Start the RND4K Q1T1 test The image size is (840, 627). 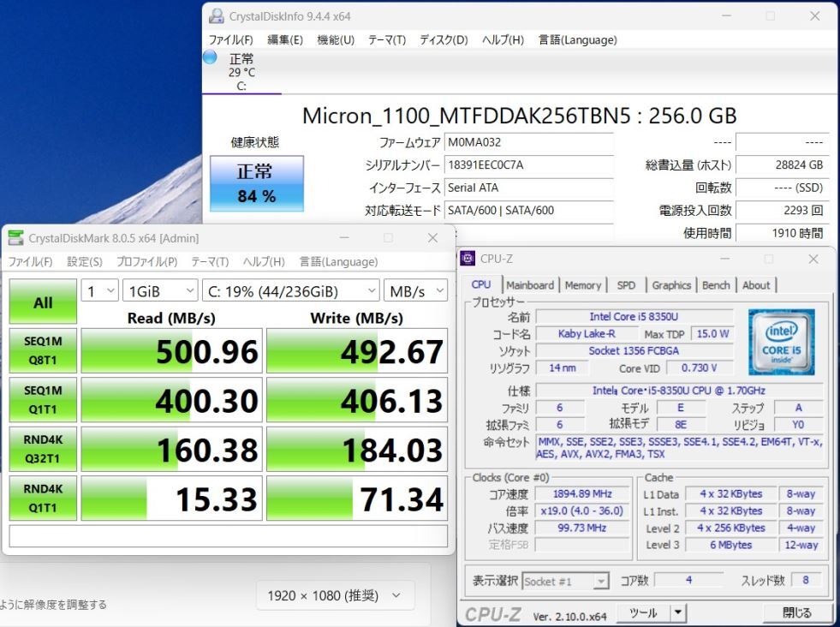point(43,499)
